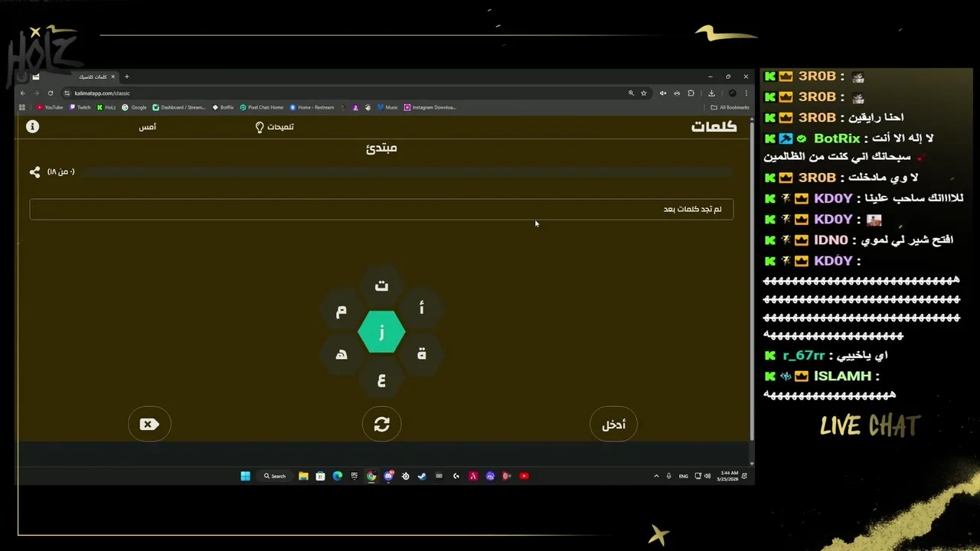Open the zoom magnifier icon in address bar
Viewport: 980px width, 551px height.
(631, 93)
